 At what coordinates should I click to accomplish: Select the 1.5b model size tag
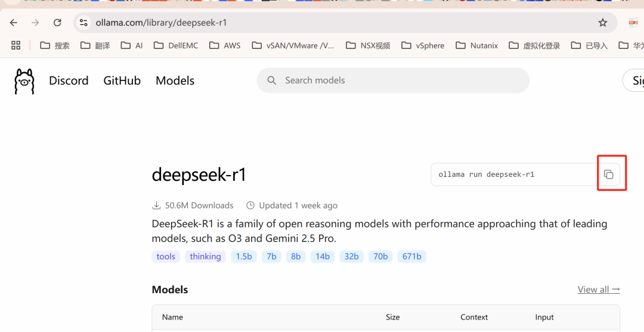tap(243, 256)
